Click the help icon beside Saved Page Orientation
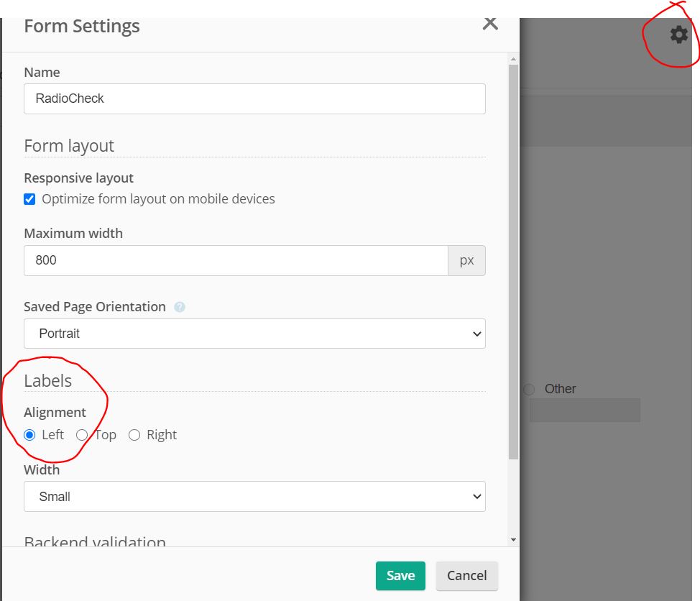Image resolution: width=700 pixels, height=601 pixels. 180,307
